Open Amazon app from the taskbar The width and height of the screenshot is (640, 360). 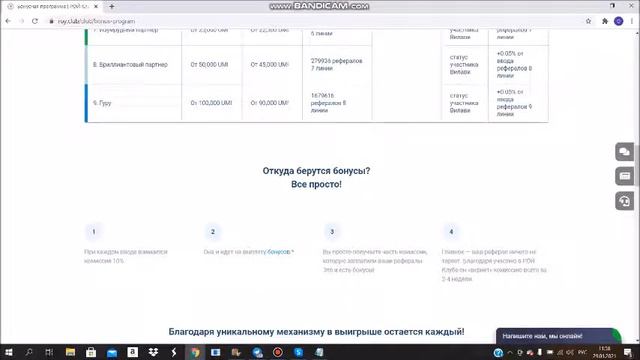tap(133, 352)
